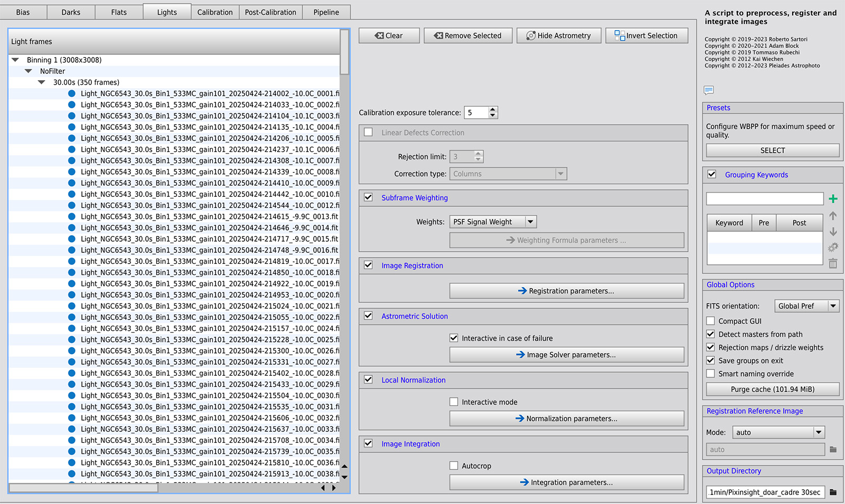Click the speech bubble help icon

click(x=709, y=90)
